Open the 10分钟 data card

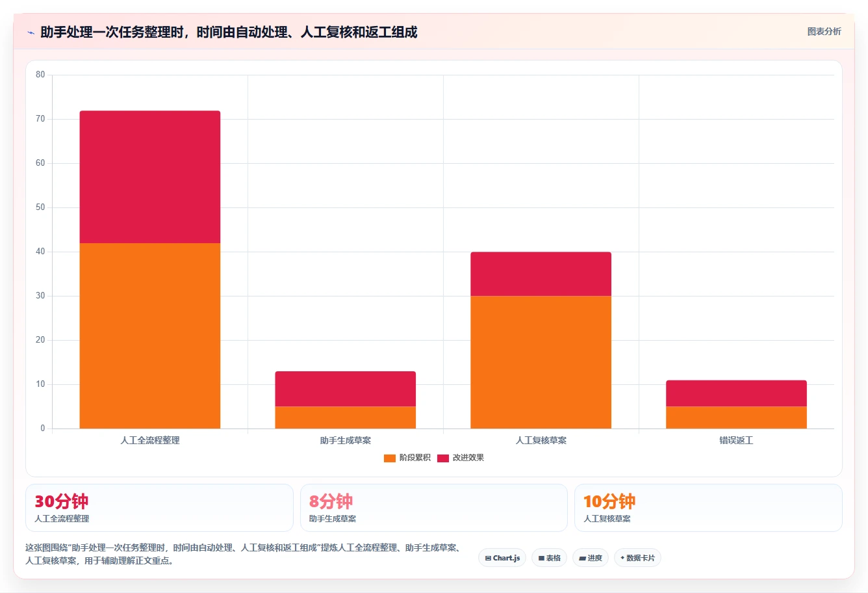708,508
